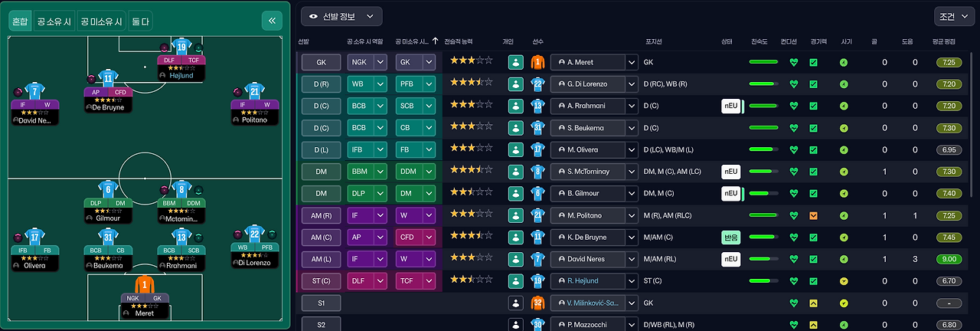Click the AM (C) position button

(320, 238)
